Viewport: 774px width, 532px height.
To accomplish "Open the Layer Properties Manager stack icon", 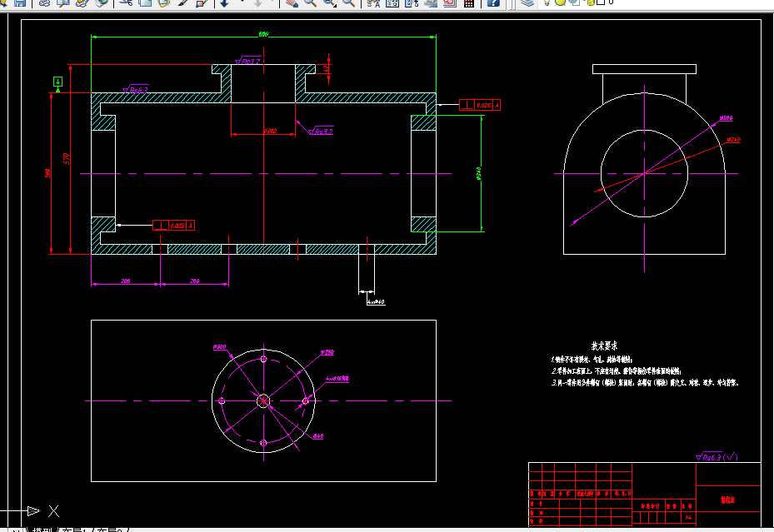I will click(x=527, y=2).
